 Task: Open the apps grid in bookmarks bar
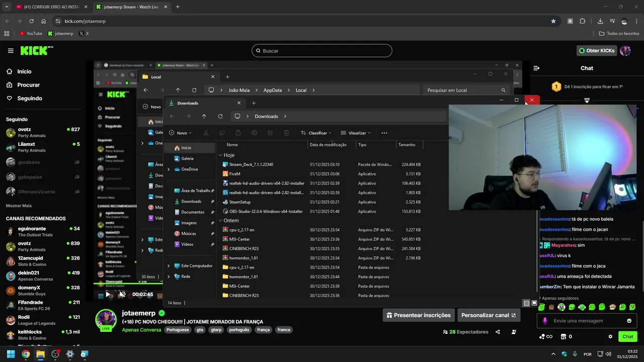pyautogui.click(x=7, y=34)
